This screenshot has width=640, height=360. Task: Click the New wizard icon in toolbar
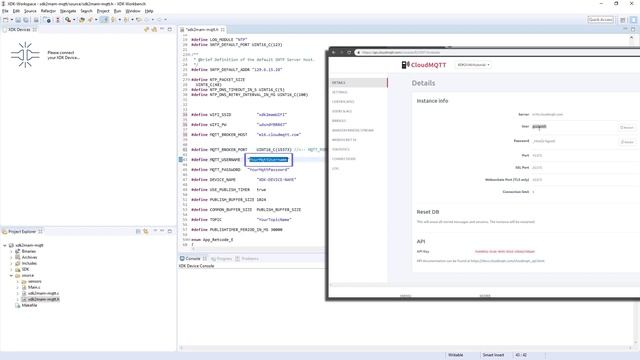(6, 20)
